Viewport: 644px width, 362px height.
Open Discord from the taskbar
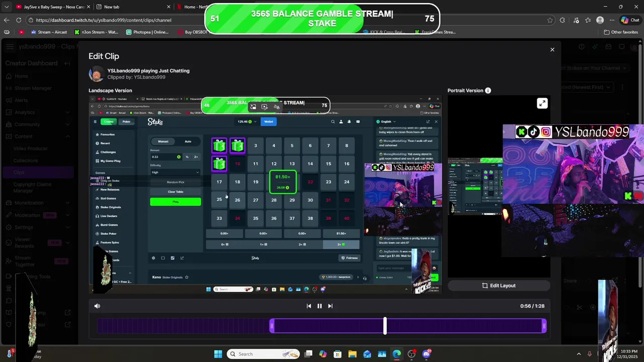click(427, 354)
